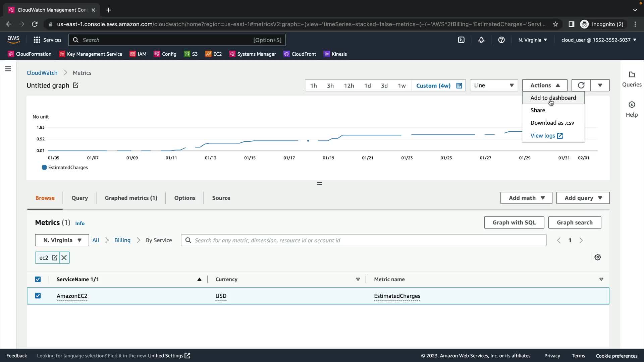Image resolution: width=644 pixels, height=362 pixels.
Task: Click the Billing breadcrumb link
Action: click(x=122, y=240)
